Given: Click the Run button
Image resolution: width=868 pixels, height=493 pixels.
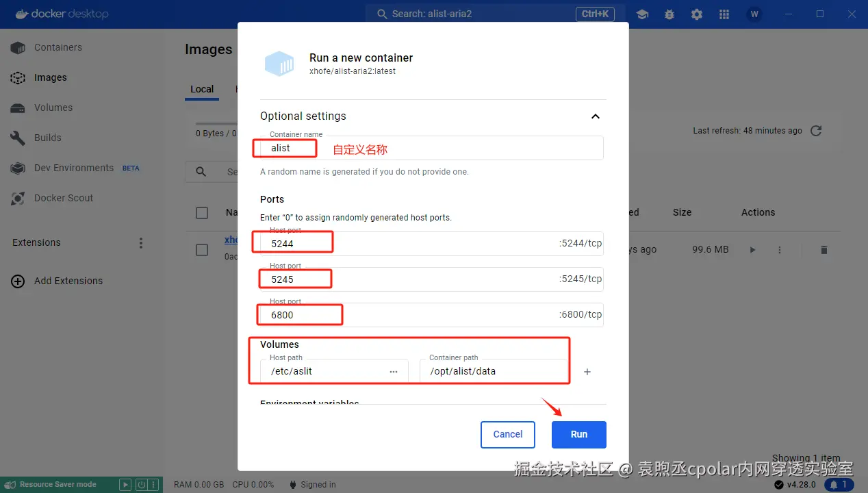Looking at the screenshot, I should pos(579,434).
